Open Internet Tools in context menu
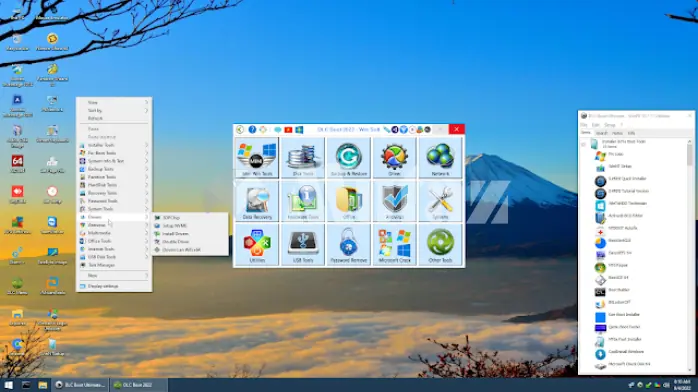 click(114, 249)
